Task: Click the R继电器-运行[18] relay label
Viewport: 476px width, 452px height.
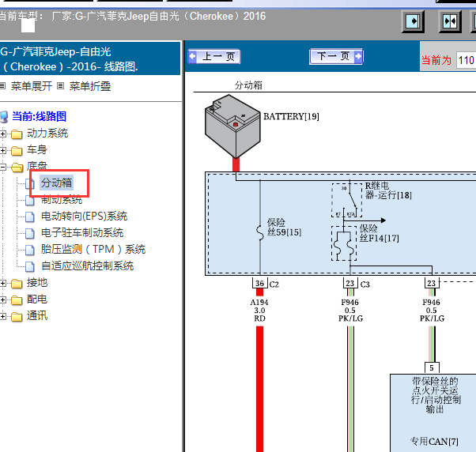Action: point(388,190)
